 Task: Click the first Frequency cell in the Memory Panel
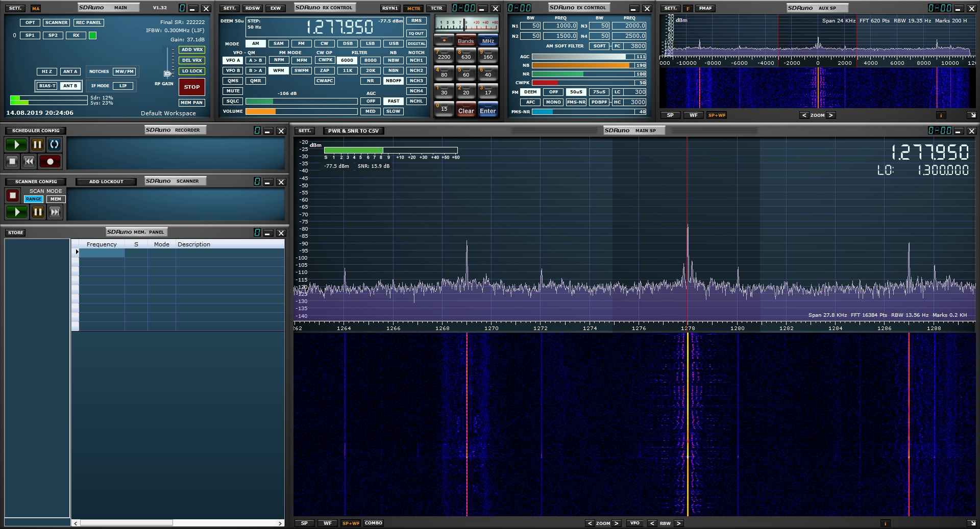coord(102,253)
